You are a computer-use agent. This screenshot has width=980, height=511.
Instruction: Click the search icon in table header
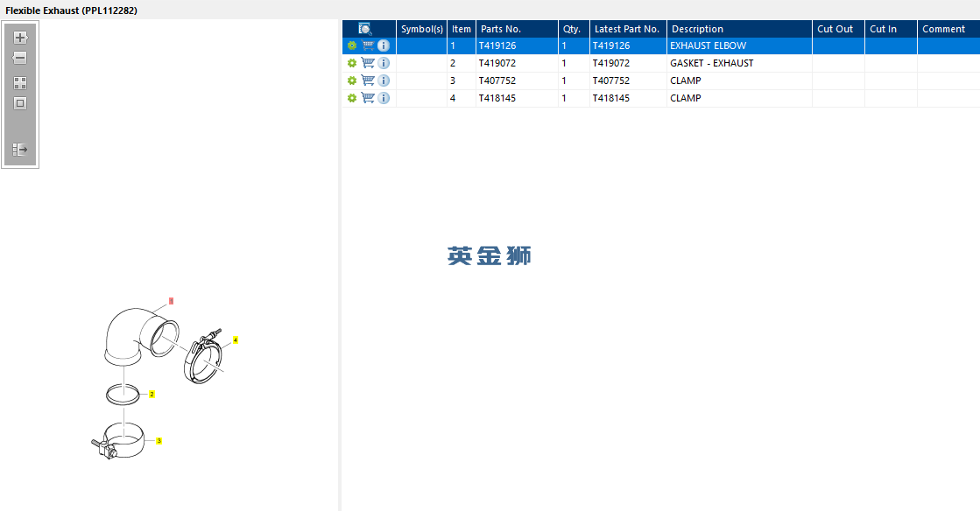coord(365,29)
